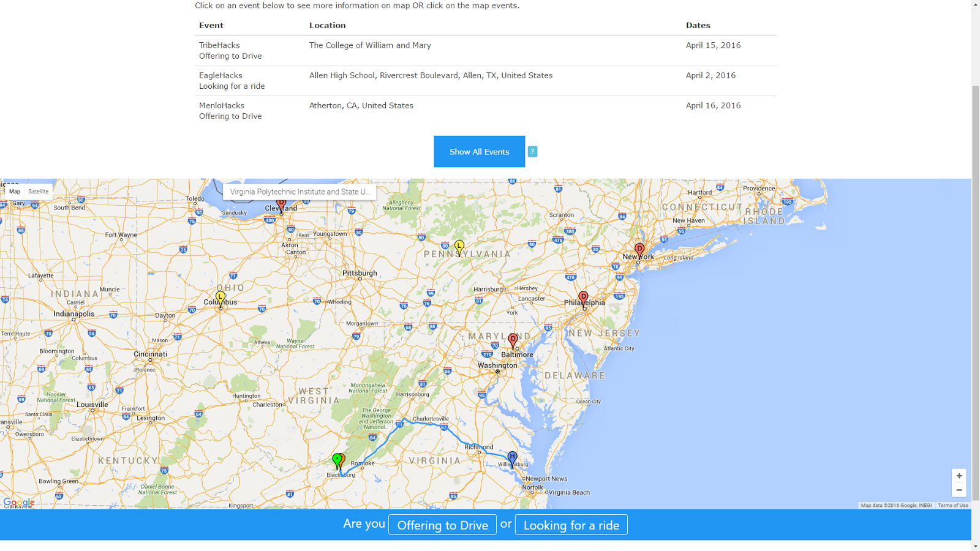Choose Offering to Drive button
The width and height of the screenshot is (980, 551).
pos(442,525)
